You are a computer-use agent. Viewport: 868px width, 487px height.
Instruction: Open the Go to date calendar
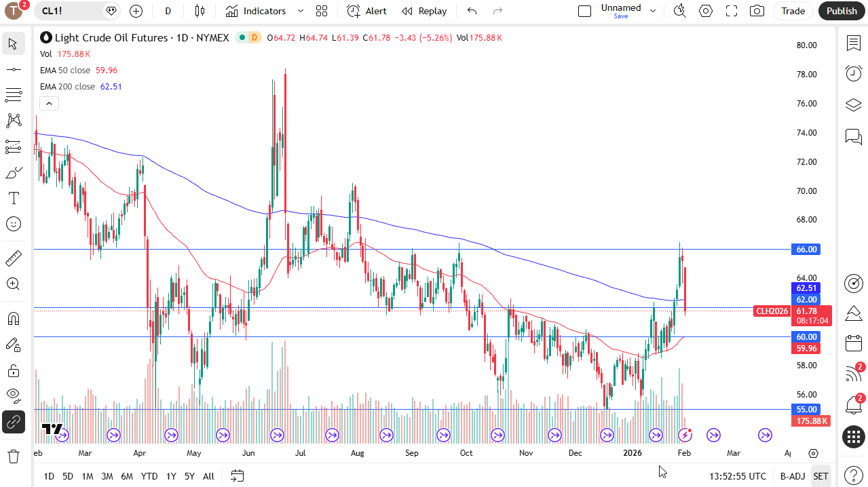pyautogui.click(x=238, y=476)
